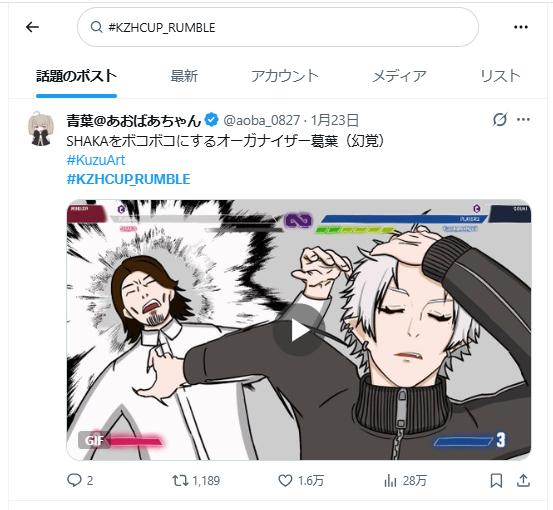Screen dimensions: 553x510
Task: Open the #KuzuArt hashtag link
Action: pyautogui.click(x=96, y=160)
